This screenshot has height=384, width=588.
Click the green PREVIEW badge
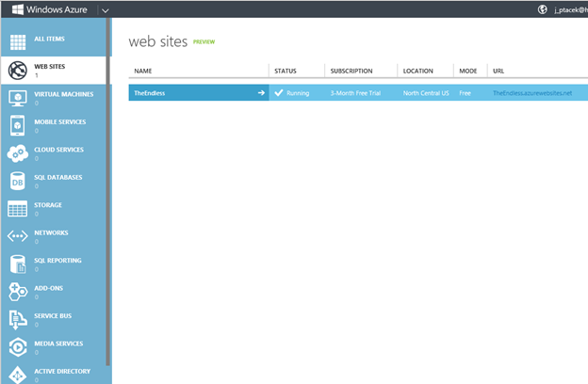204,42
